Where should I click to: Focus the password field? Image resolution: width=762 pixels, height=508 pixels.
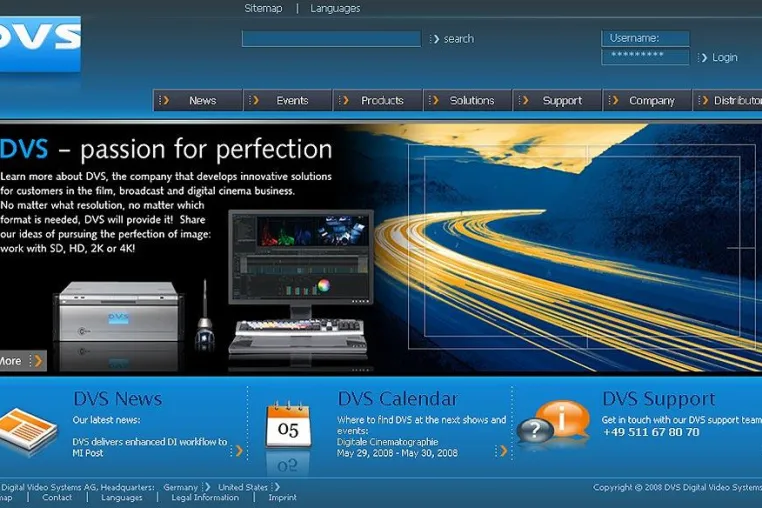pyautogui.click(x=645, y=56)
